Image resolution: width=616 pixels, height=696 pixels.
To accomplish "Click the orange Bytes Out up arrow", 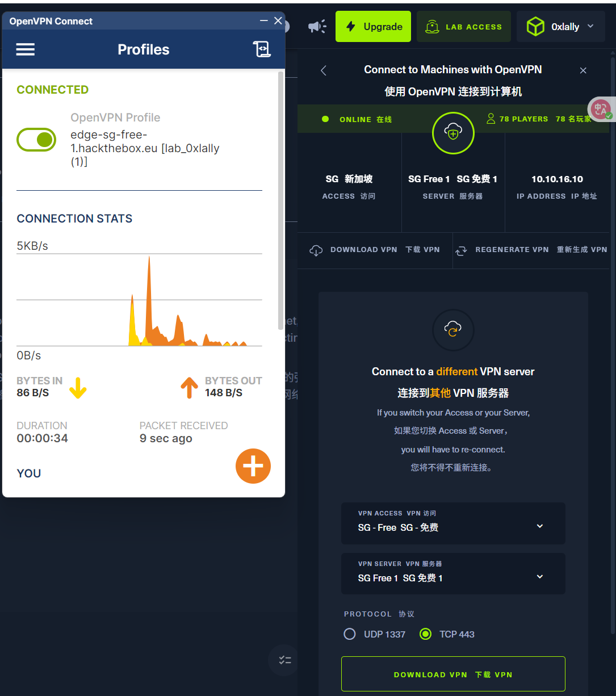I will (x=189, y=388).
